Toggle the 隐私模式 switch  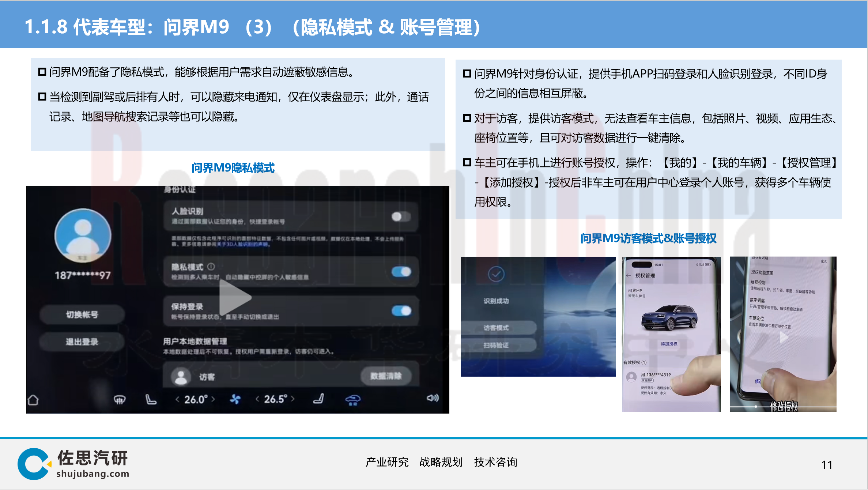pyautogui.click(x=401, y=272)
